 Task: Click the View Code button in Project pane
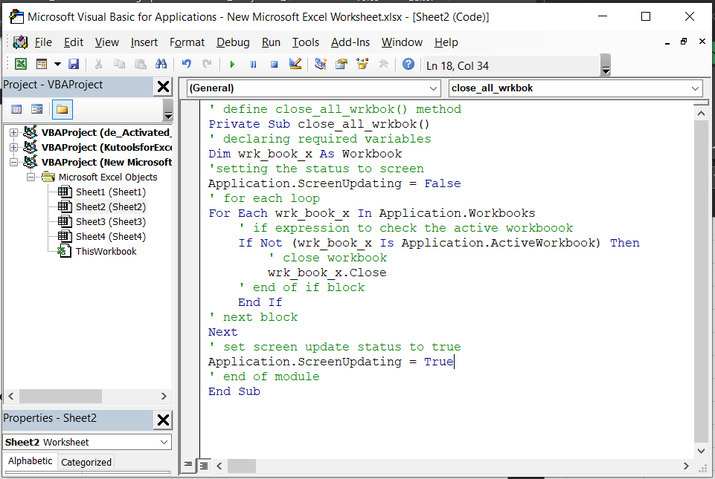(x=17, y=109)
